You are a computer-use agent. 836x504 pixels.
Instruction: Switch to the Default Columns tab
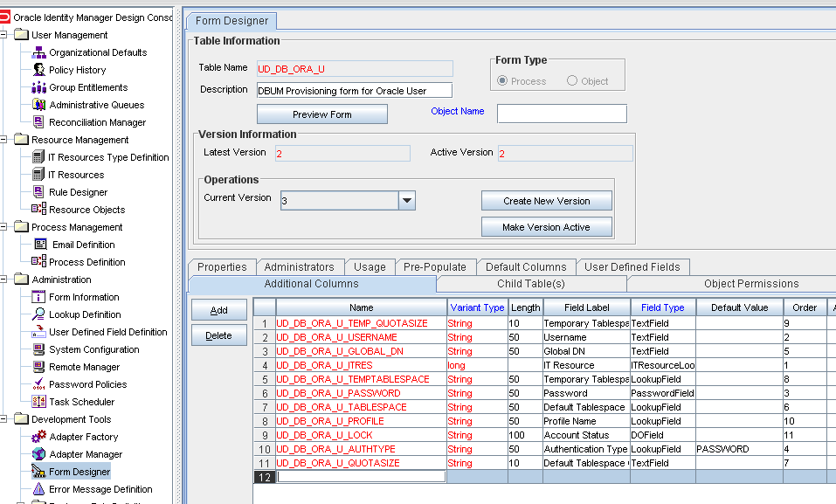click(x=526, y=266)
